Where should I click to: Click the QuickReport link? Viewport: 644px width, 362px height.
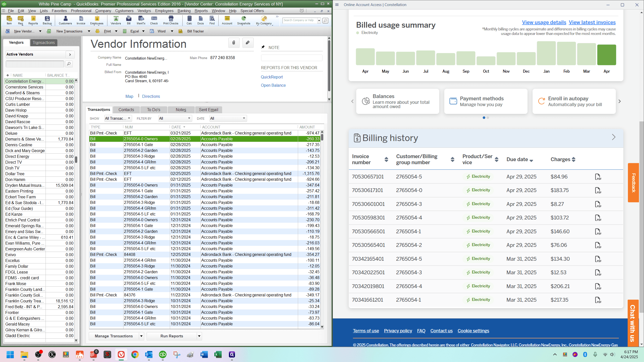coord(272,77)
